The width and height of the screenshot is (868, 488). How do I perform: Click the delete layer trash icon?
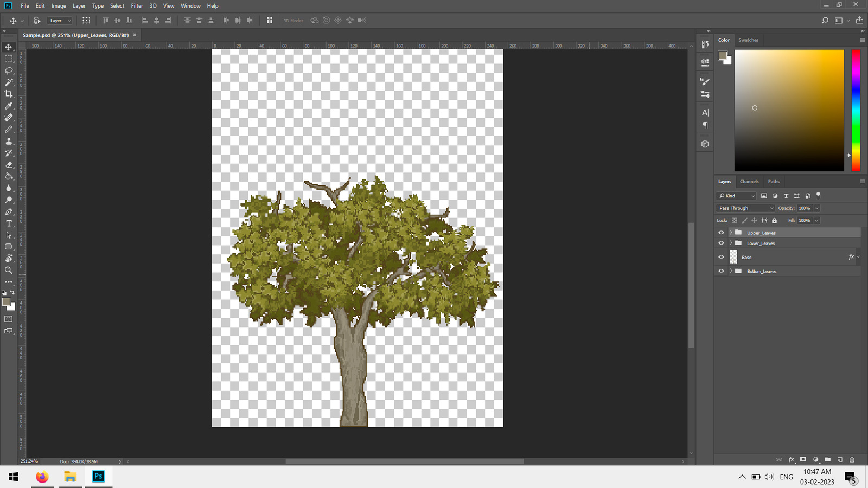[x=852, y=459]
